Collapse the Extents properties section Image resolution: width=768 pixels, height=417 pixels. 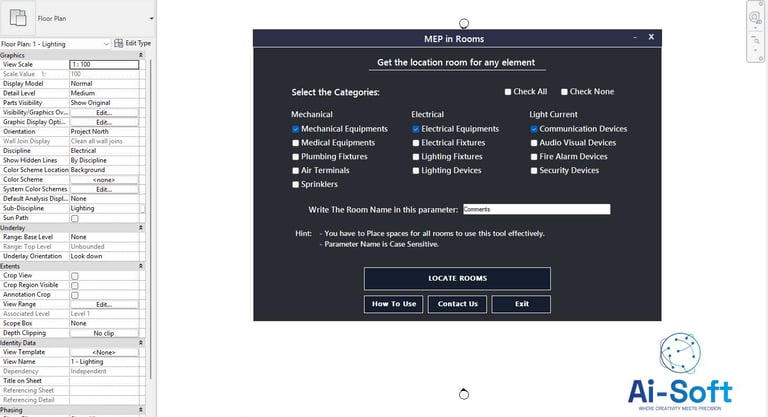click(x=141, y=266)
